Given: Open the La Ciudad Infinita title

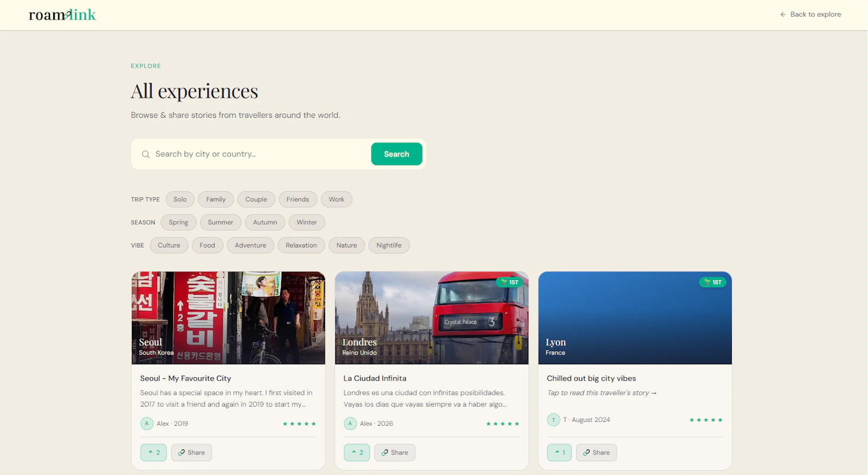Looking at the screenshot, I should click(x=375, y=378).
